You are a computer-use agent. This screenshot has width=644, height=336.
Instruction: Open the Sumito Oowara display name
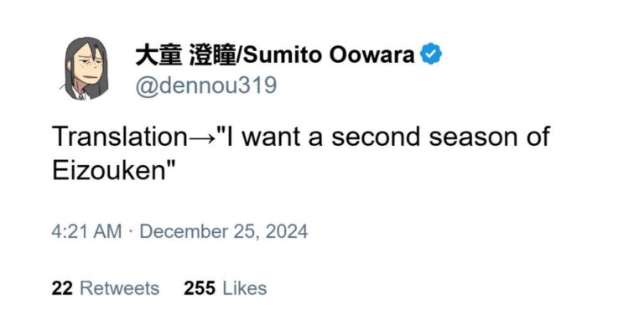coord(329,54)
